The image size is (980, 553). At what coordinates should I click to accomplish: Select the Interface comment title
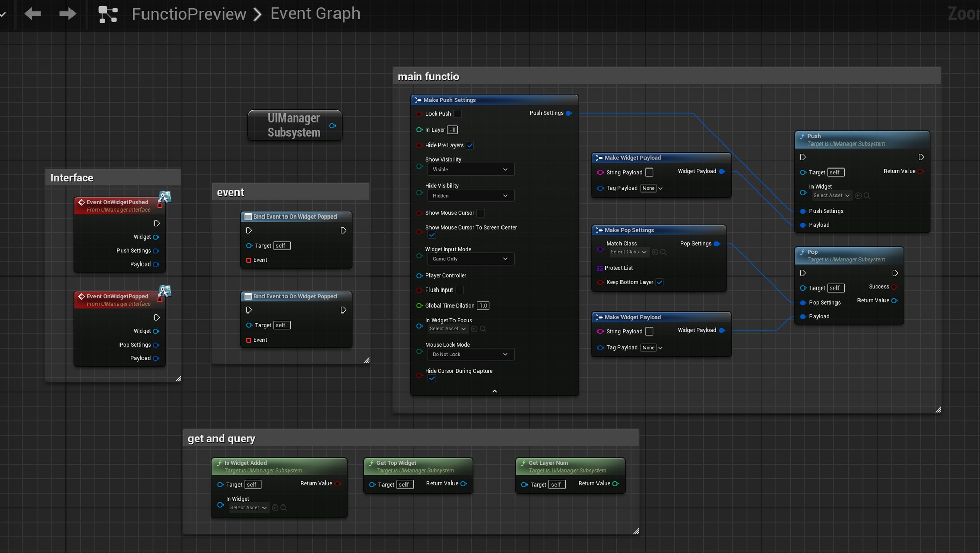[72, 178]
